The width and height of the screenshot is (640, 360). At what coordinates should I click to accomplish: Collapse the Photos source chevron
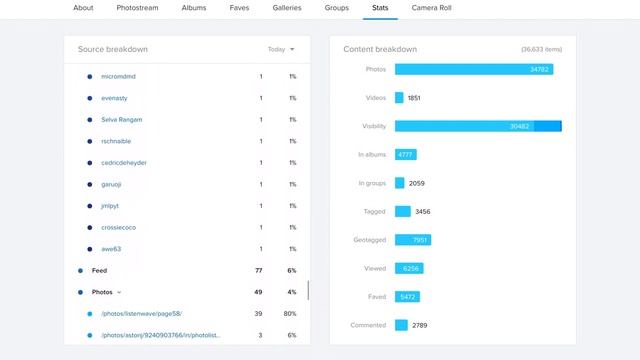coord(119,292)
